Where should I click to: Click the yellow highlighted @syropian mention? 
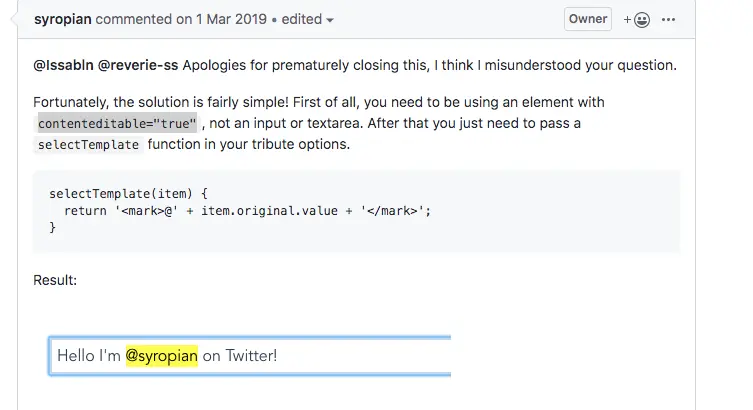[162, 356]
